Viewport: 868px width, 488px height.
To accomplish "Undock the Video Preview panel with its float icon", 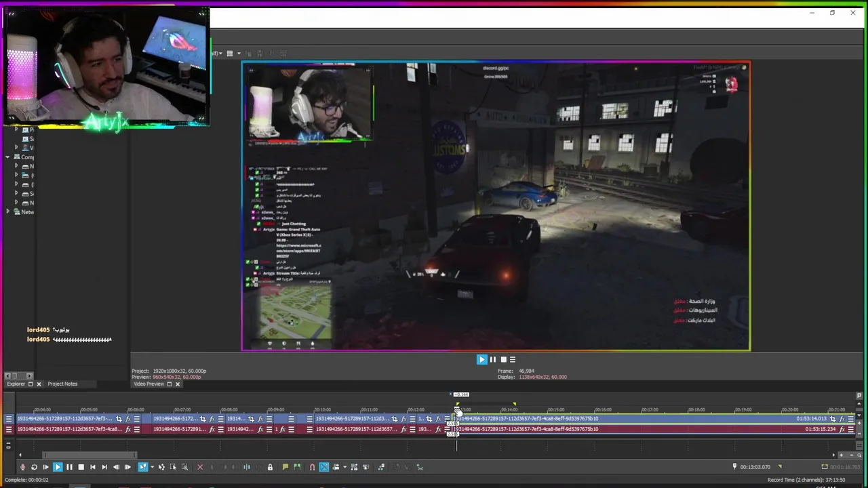I will (x=170, y=384).
